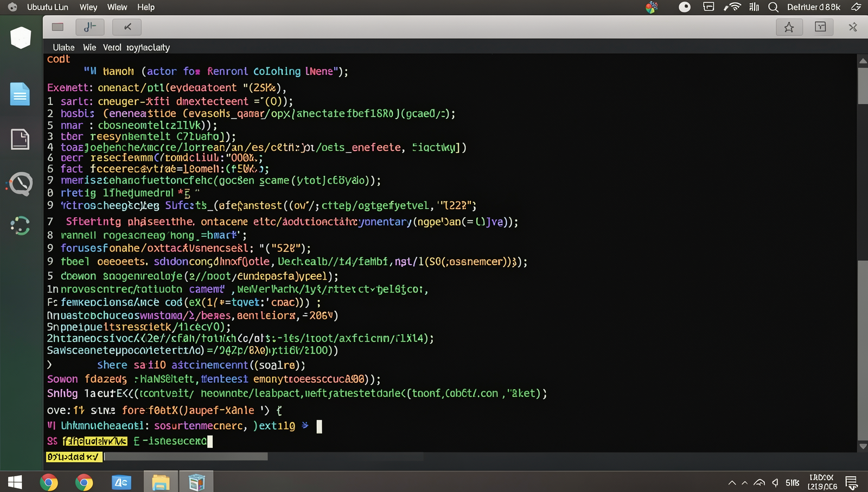
Task: Click the star icon in the window toolbar
Action: 789,27
